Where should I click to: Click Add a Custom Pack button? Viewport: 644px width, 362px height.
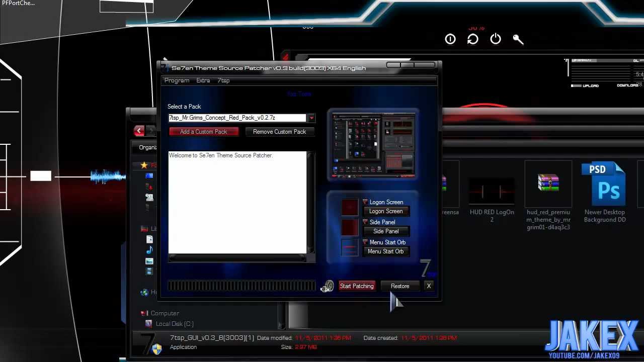click(204, 132)
